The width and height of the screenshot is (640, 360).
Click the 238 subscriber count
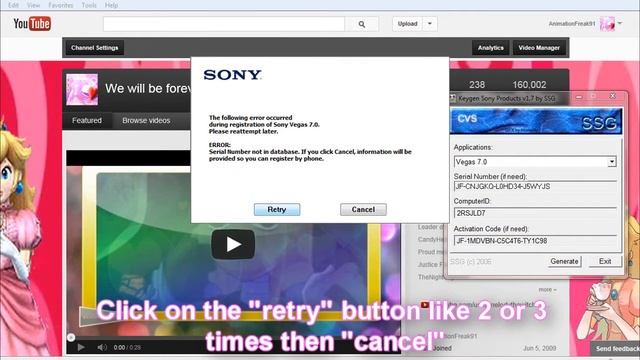(x=477, y=84)
